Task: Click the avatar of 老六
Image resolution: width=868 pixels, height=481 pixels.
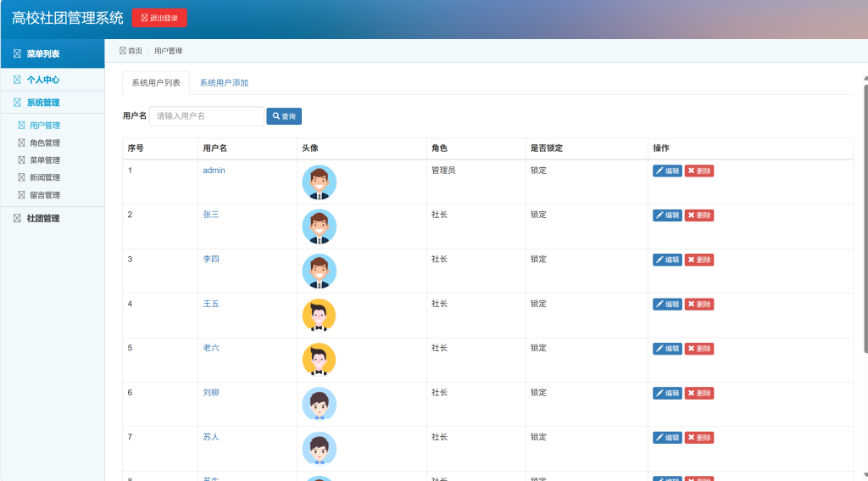Action: click(x=320, y=361)
